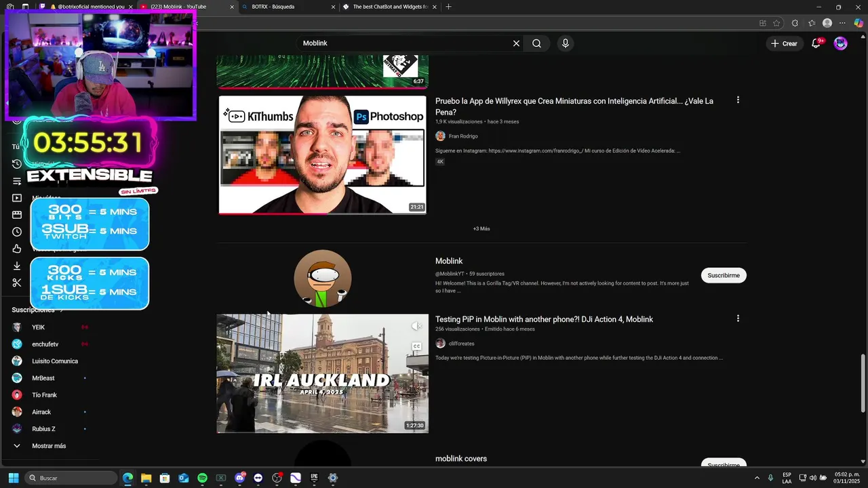
Task: Open Spotify from taskbar
Action: coord(202,478)
